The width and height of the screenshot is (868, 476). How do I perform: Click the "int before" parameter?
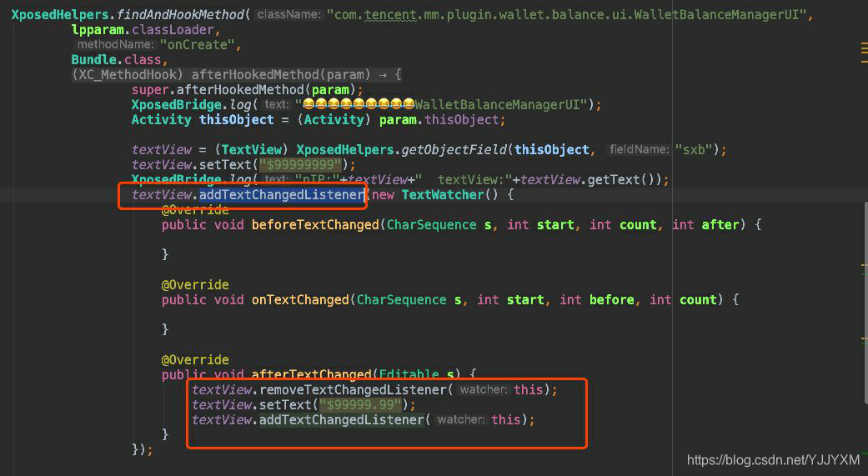[x=596, y=299]
